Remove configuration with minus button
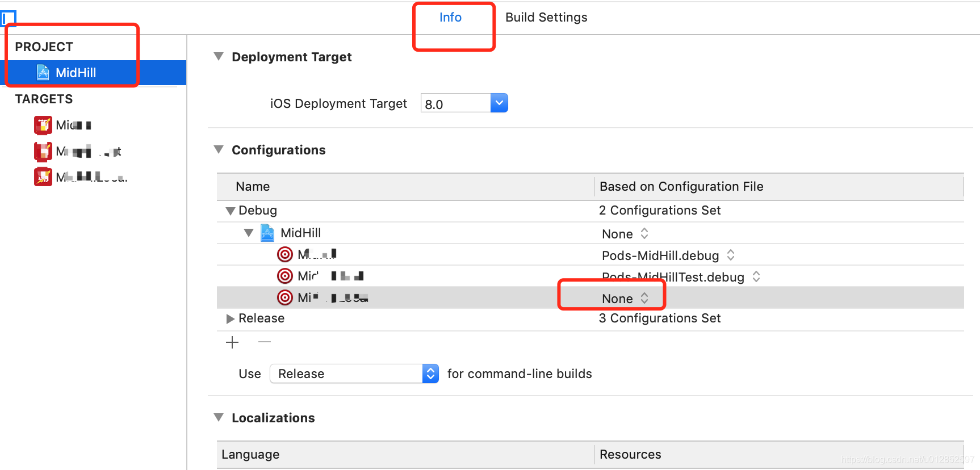This screenshot has height=470, width=980. 265,342
